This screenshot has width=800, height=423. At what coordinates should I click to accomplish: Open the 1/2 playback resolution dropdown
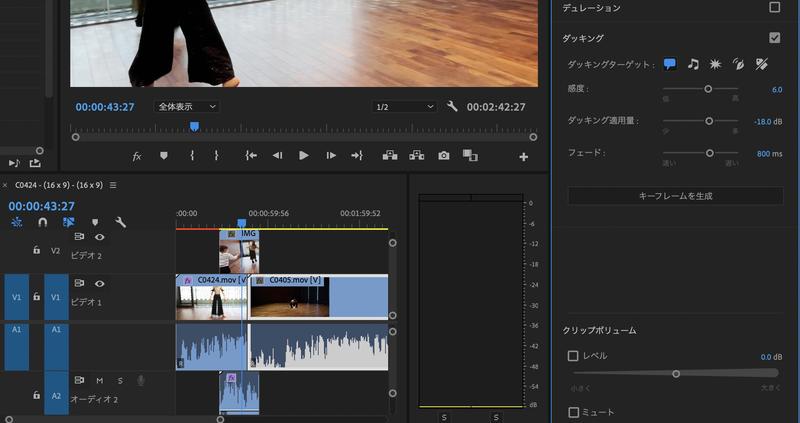pos(404,107)
